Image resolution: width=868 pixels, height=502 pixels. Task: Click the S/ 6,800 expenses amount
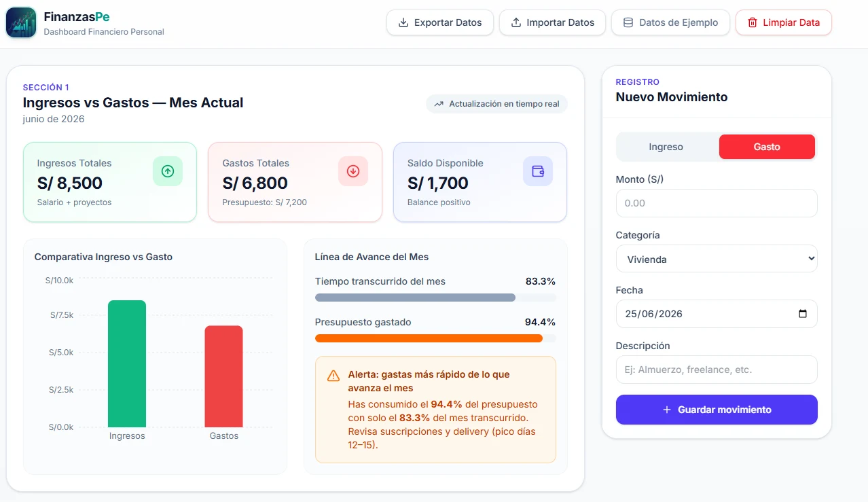point(255,183)
